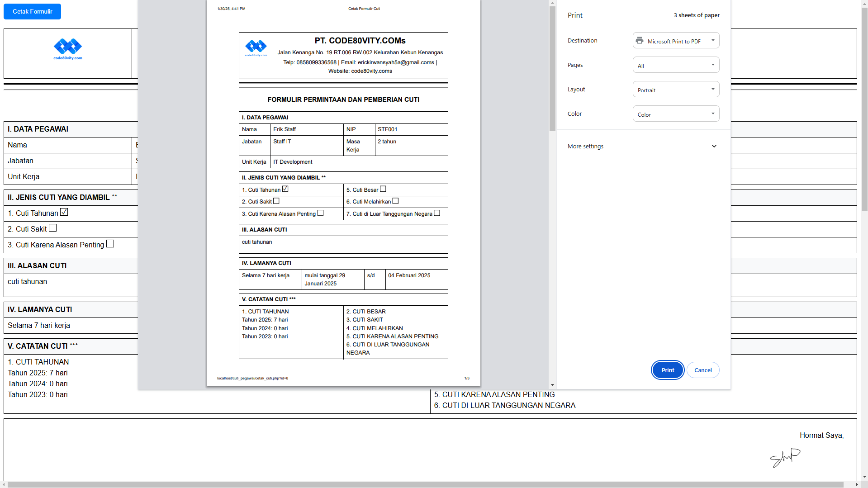Click the preview footer URL text
868x488 pixels.
tap(252, 378)
